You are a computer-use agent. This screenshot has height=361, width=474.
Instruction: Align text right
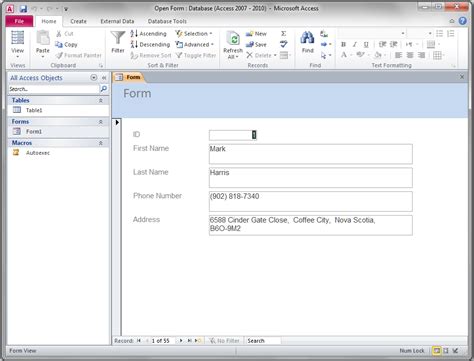coord(421,55)
